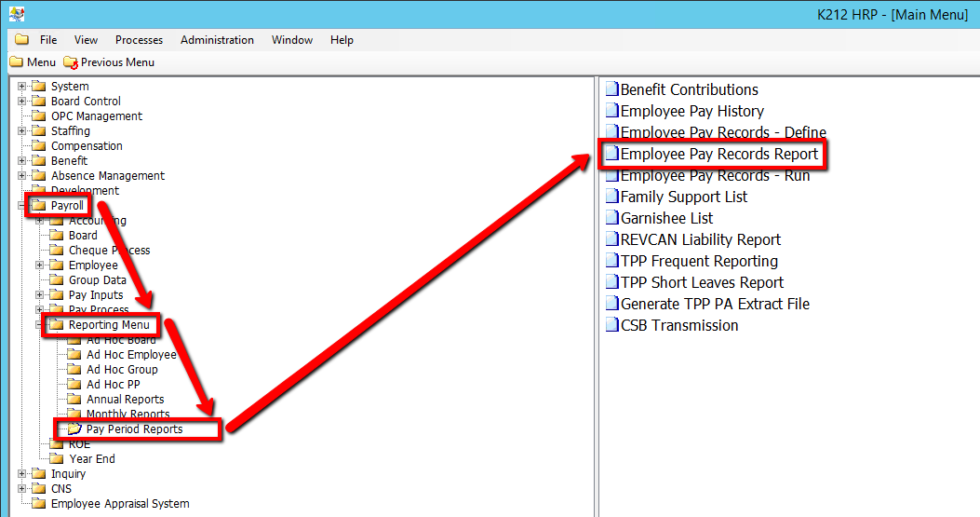This screenshot has height=517, width=980.
Task: Click the Year End folder icon
Action: 57,459
